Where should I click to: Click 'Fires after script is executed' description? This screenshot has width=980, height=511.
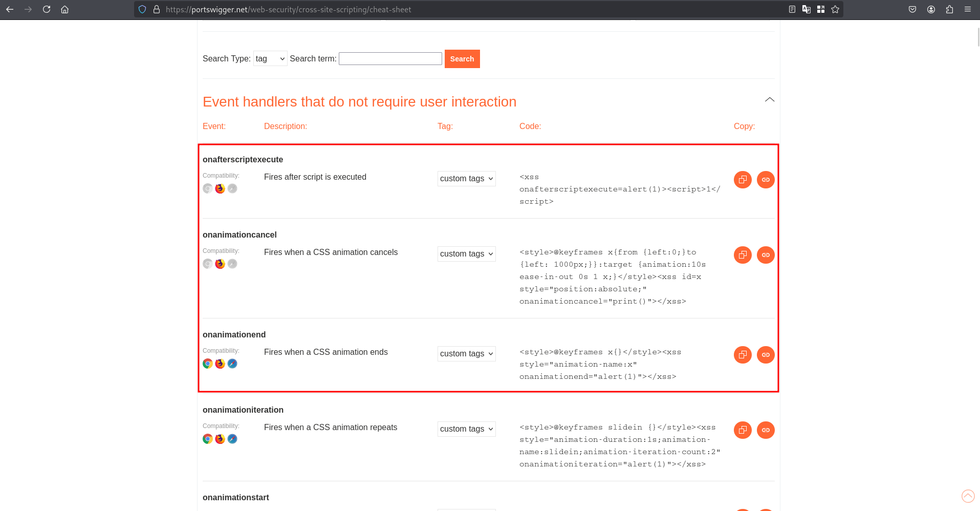click(315, 177)
